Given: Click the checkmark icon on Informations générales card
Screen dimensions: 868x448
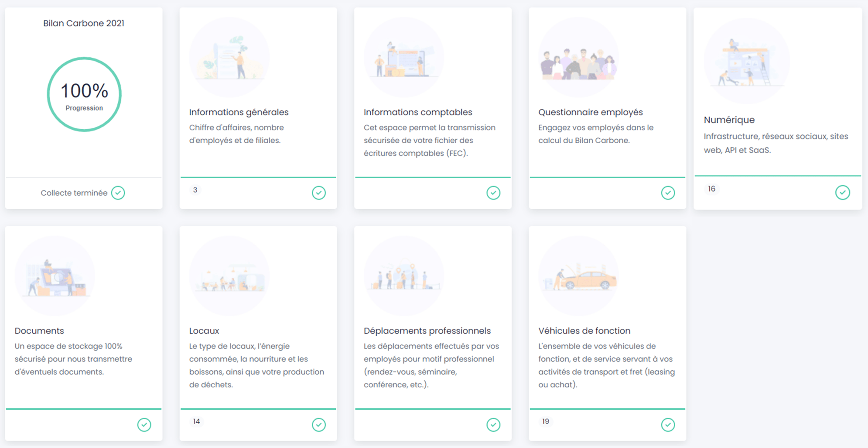Looking at the screenshot, I should pyautogui.click(x=319, y=193).
